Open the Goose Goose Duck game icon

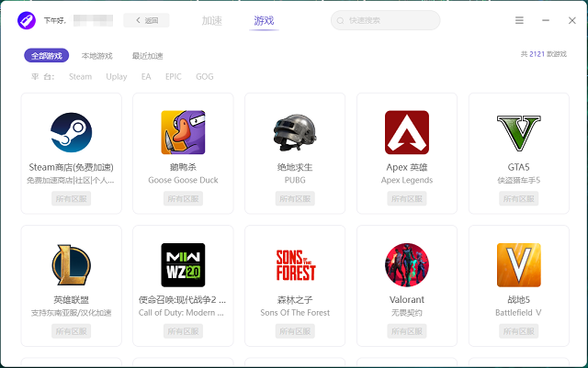183,132
